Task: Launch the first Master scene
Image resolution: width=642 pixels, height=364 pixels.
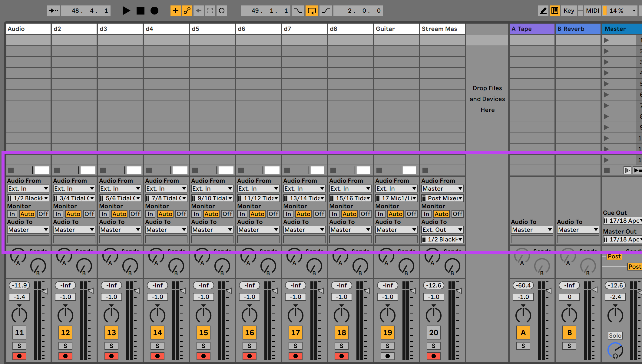Action: pos(606,40)
